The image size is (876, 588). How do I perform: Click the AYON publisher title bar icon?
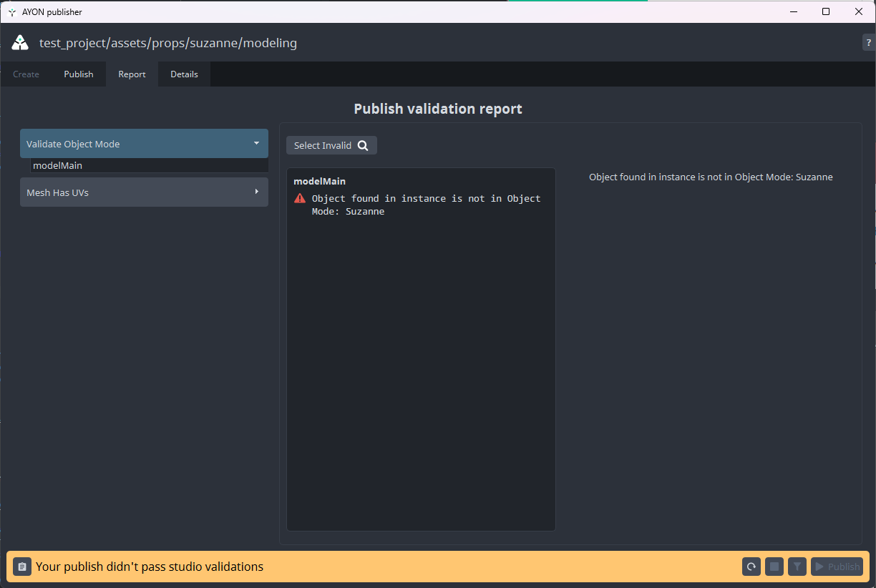click(12, 11)
